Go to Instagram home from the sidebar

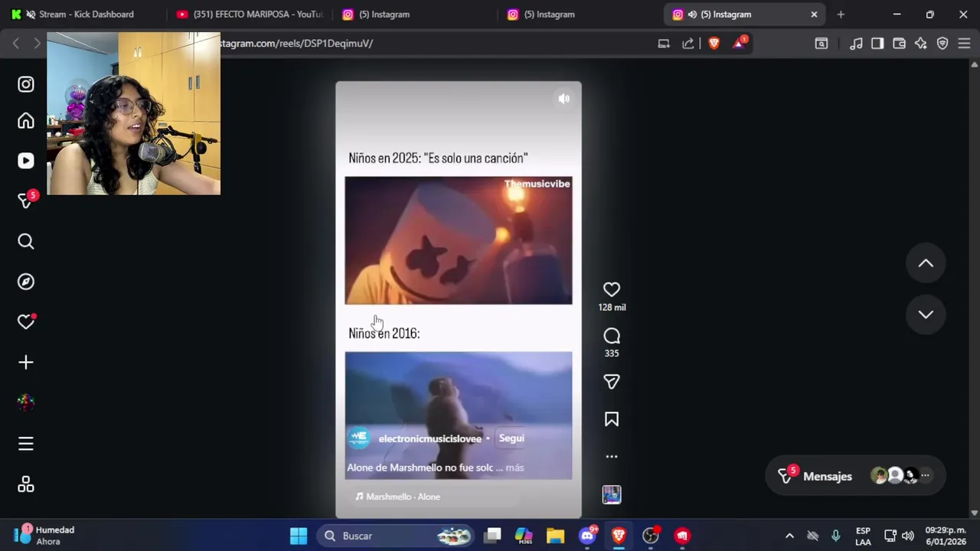(26, 121)
